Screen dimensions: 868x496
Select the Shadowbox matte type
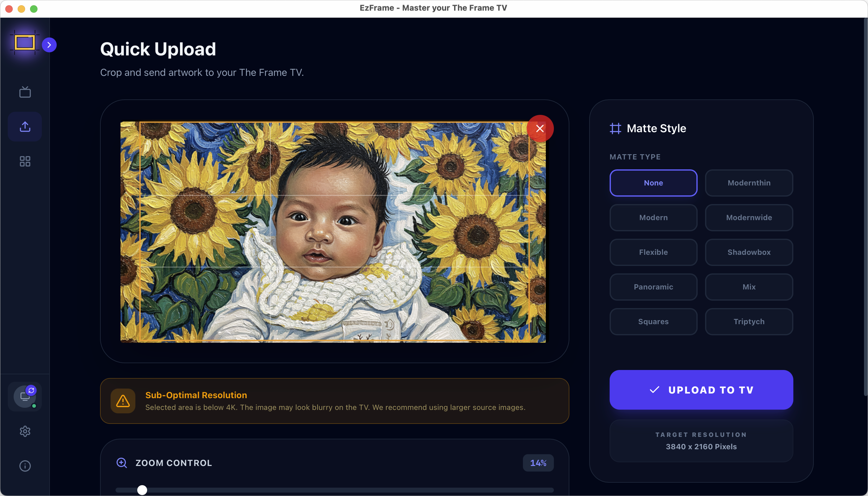[x=749, y=252]
